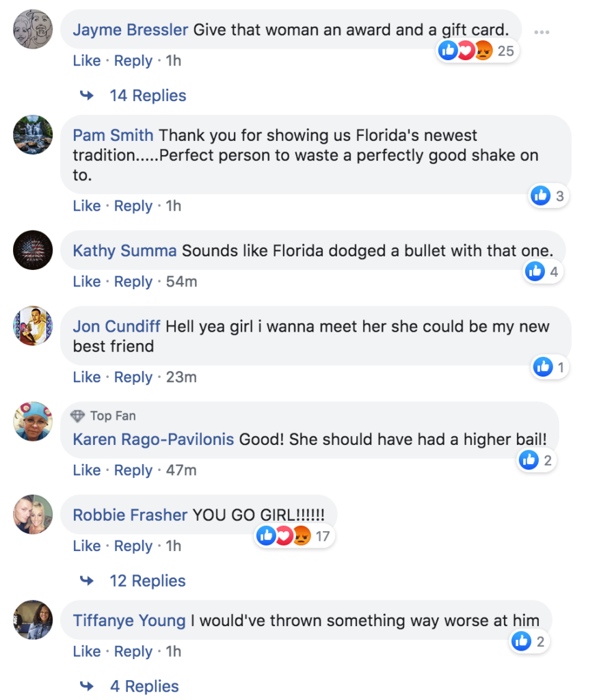Click the Top Fan diamond badge
This screenshot has width=612, height=700.
pyautogui.click(x=78, y=416)
